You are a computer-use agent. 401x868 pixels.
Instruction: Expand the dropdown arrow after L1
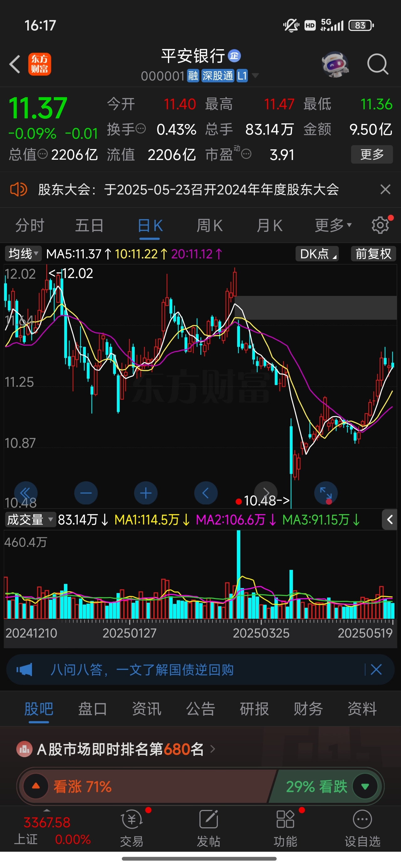click(255, 75)
